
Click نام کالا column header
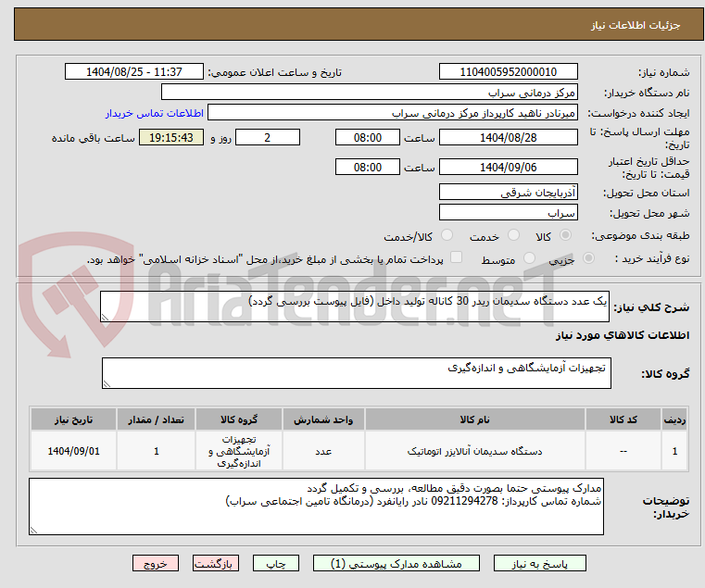pos(475,419)
